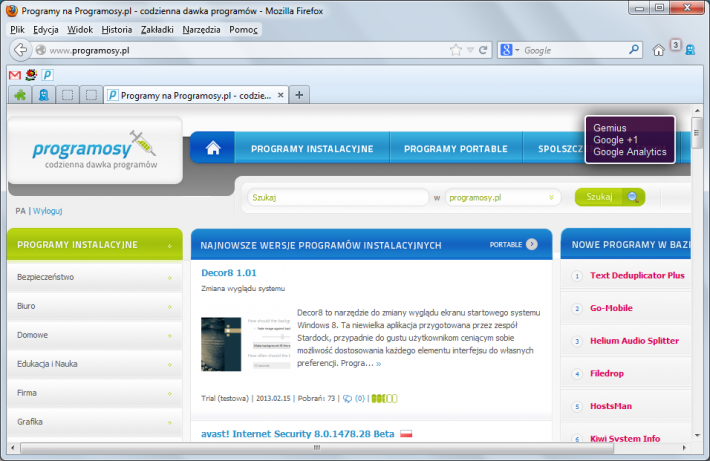Open avast! Internet Security 8.0.1478.28 Beta

click(x=297, y=434)
